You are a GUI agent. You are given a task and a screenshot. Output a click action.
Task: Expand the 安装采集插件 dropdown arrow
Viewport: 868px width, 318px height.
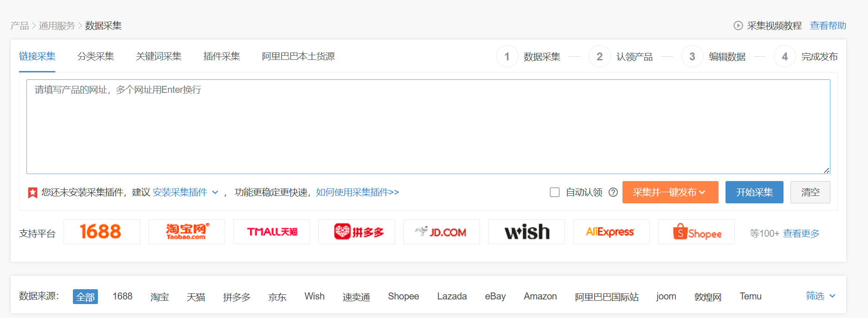point(215,192)
